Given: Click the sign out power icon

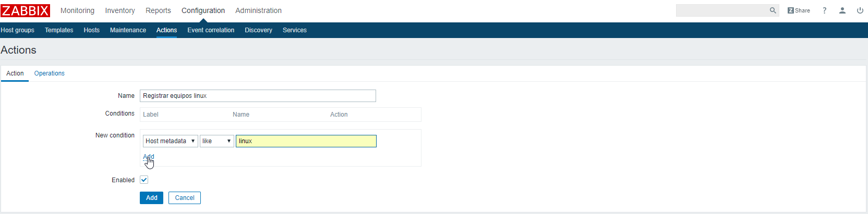Looking at the screenshot, I should [860, 10].
